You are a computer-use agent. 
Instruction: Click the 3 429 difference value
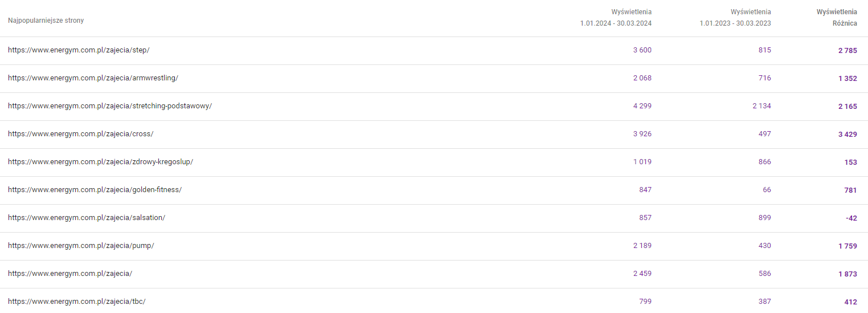point(847,134)
